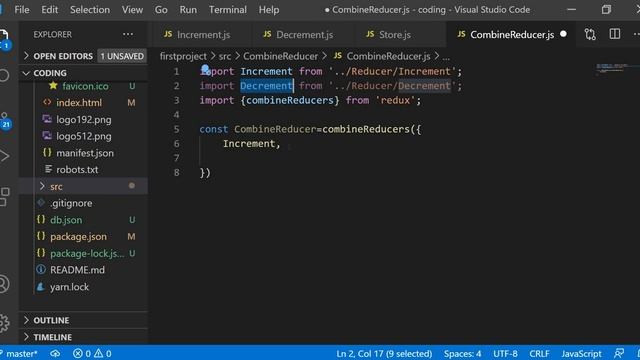This screenshot has height=360, width=640.
Task: Open errors and warnings count in status bar
Action: (x=92, y=353)
